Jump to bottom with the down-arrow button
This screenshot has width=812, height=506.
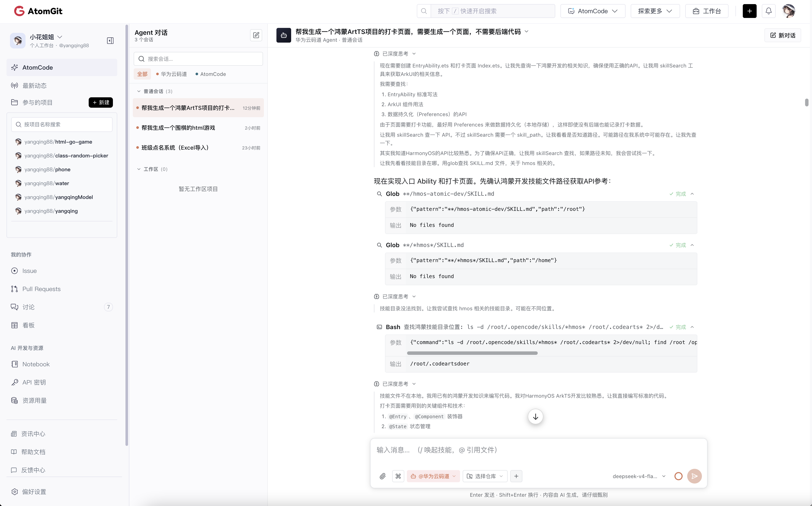(x=535, y=417)
